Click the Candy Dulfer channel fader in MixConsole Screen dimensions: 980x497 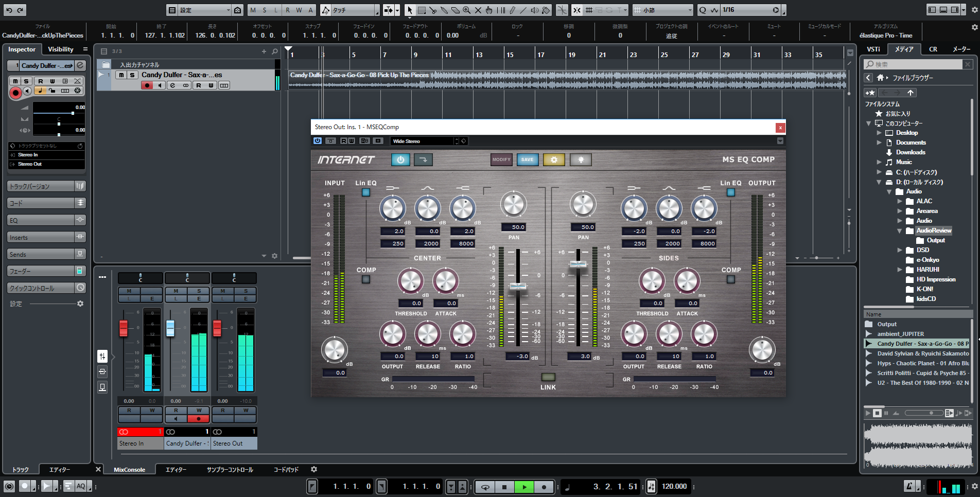[x=170, y=328]
